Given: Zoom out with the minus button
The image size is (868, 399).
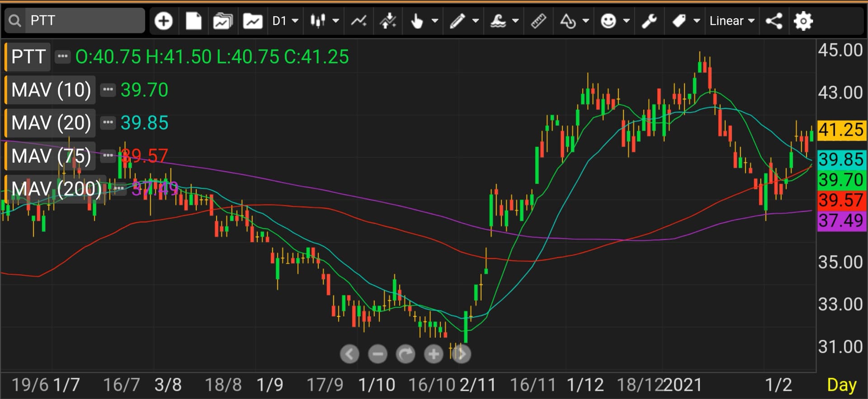Looking at the screenshot, I should click(378, 354).
